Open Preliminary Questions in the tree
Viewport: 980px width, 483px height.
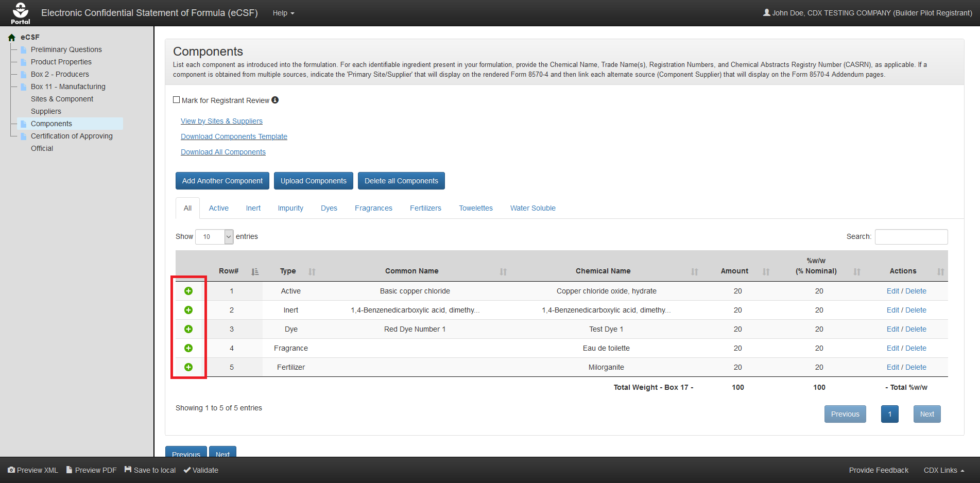[66, 49]
